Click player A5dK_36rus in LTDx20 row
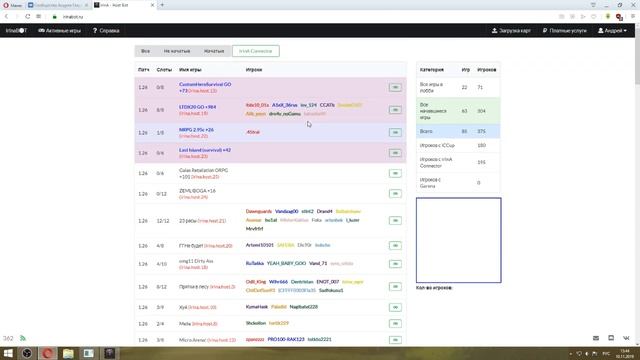Image resolution: width=640 pixels, height=360 pixels. click(284, 105)
